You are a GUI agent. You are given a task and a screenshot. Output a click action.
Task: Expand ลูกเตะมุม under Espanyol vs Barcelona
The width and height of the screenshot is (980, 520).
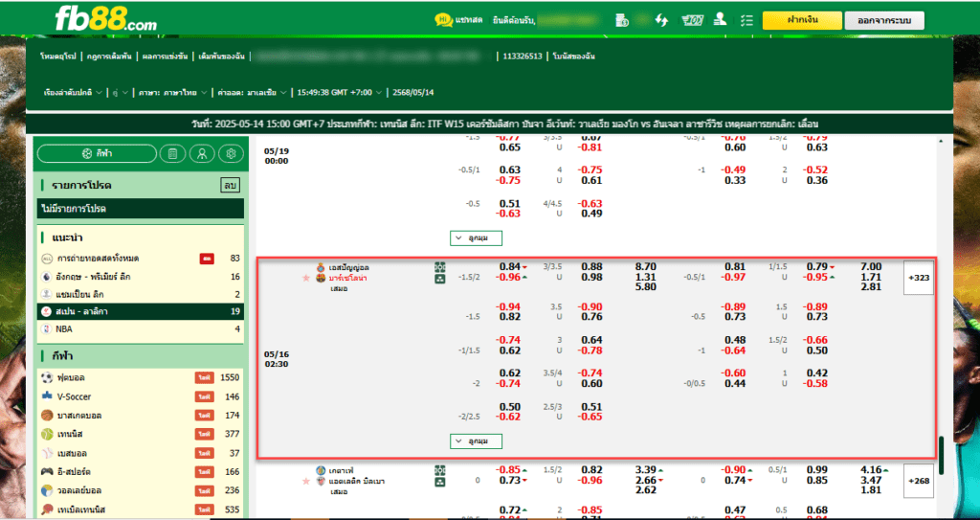476,441
